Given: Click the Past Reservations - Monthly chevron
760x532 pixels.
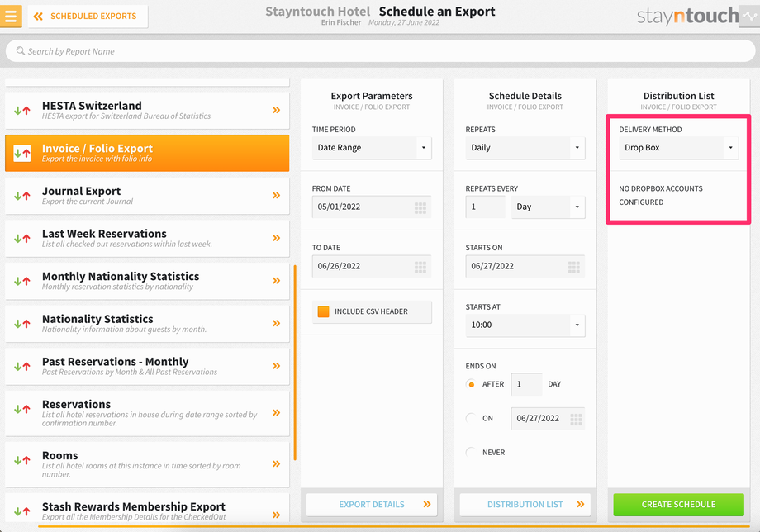Looking at the screenshot, I should (x=276, y=366).
